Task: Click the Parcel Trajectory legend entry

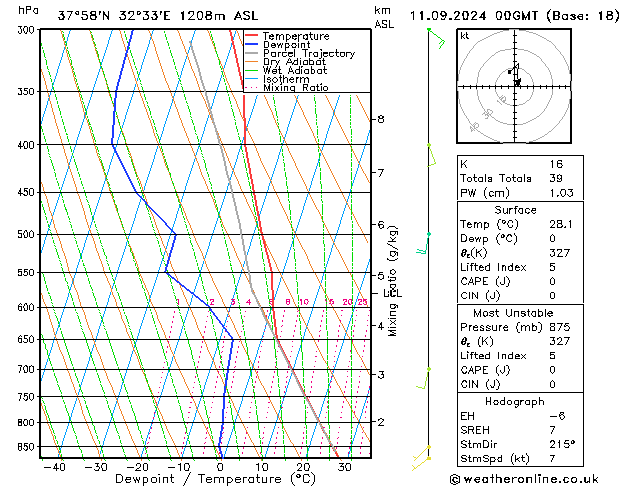Action: coord(308,54)
